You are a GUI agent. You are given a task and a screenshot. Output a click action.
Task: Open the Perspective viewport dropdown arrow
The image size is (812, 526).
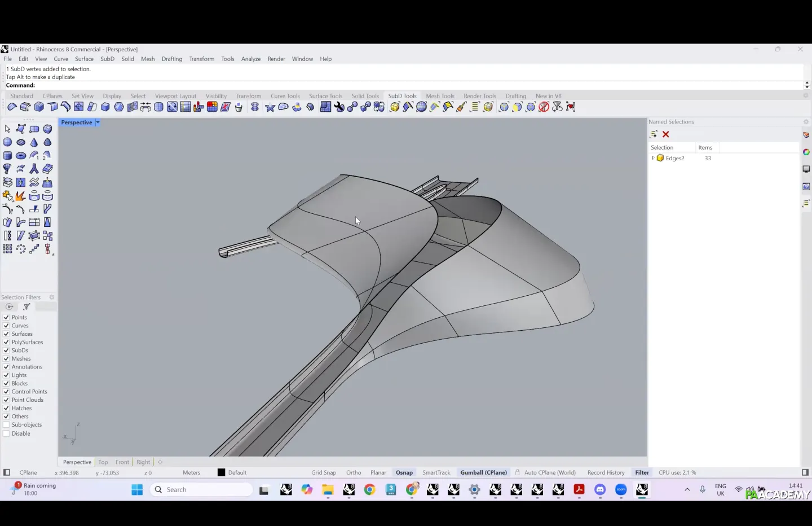pyautogui.click(x=98, y=122)
